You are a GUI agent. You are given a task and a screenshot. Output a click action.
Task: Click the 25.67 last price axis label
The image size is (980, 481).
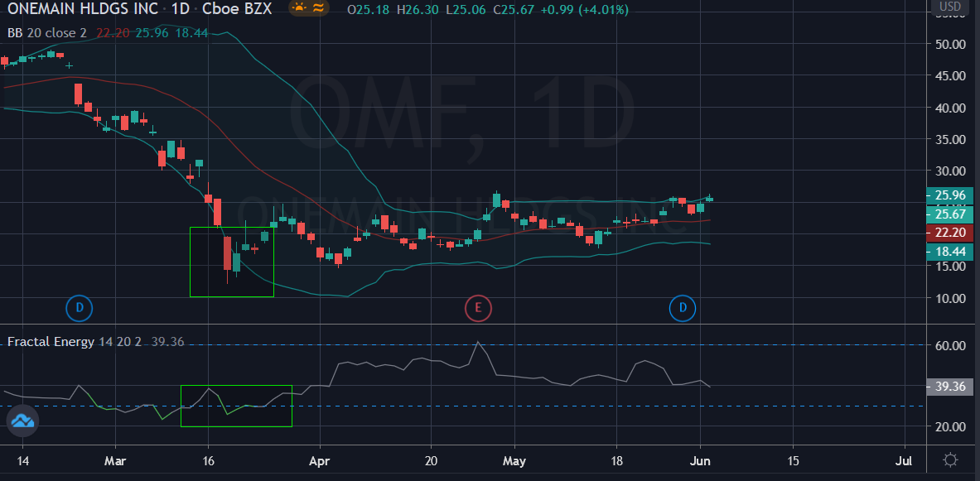tap(949, 214)
